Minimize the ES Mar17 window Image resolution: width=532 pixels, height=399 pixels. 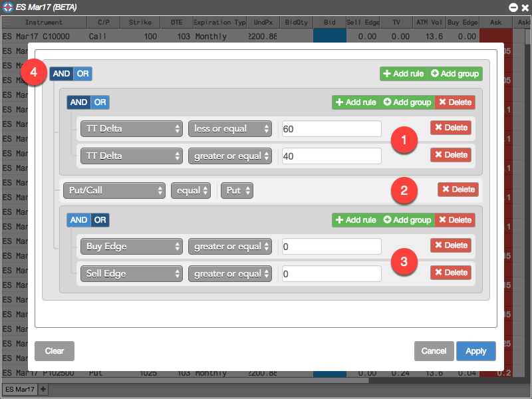pyautogui.click(x=513, y=7)
